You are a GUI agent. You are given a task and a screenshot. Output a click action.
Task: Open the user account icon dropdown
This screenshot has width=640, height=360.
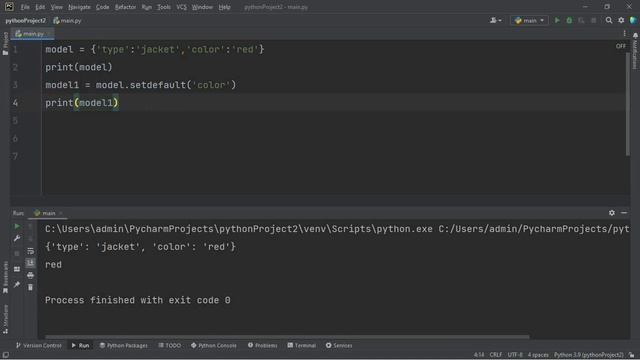[x=496, y=20]
